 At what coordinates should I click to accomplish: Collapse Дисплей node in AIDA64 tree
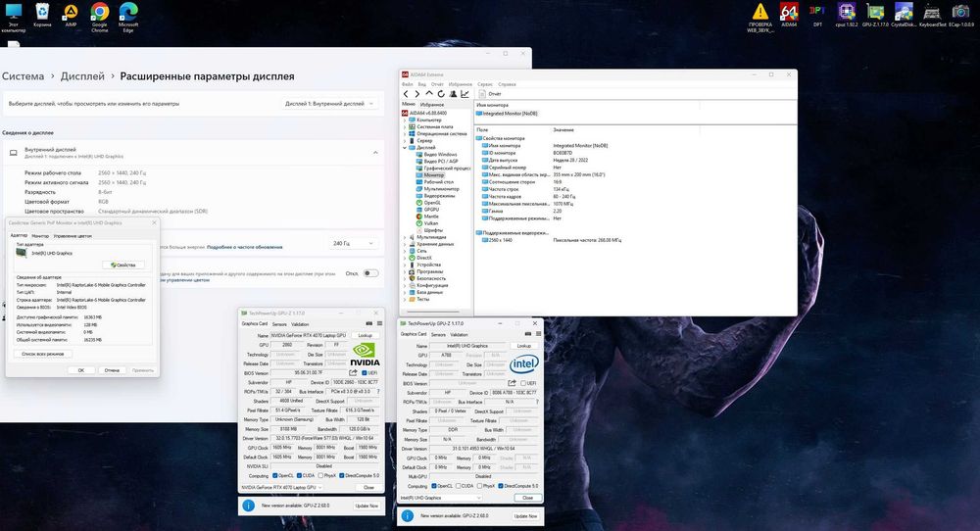[x=405, y=147]
